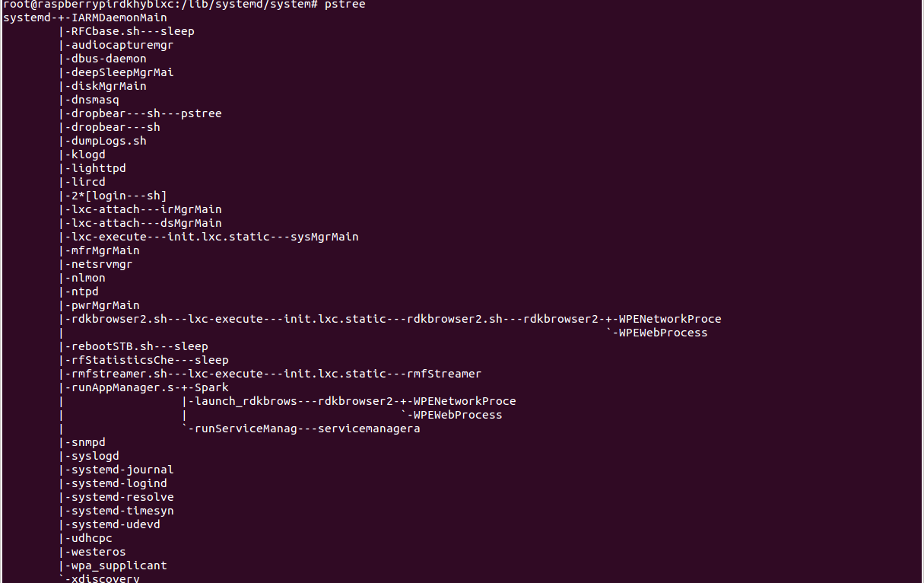
Task: Select the pwrMgrMain process
Action: pos(106,305)
